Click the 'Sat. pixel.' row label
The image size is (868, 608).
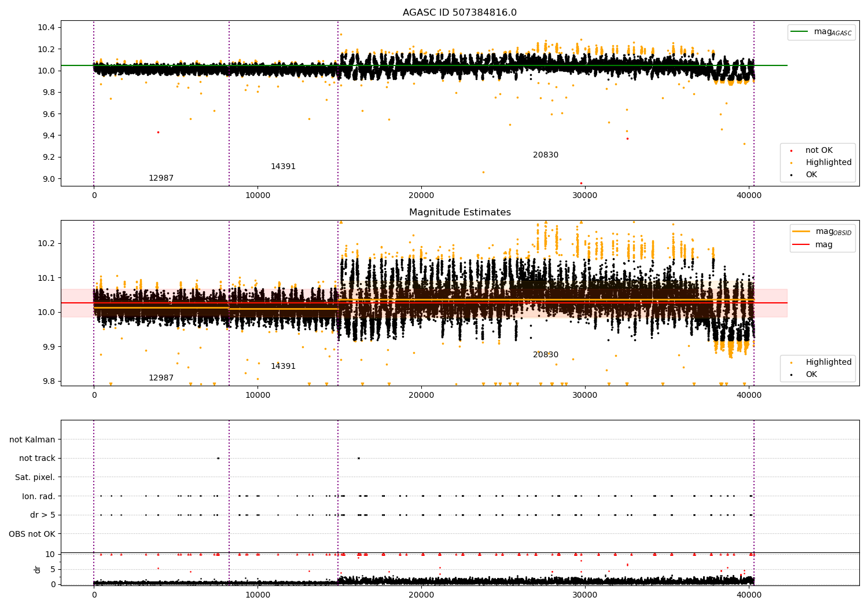pos(35,478)
